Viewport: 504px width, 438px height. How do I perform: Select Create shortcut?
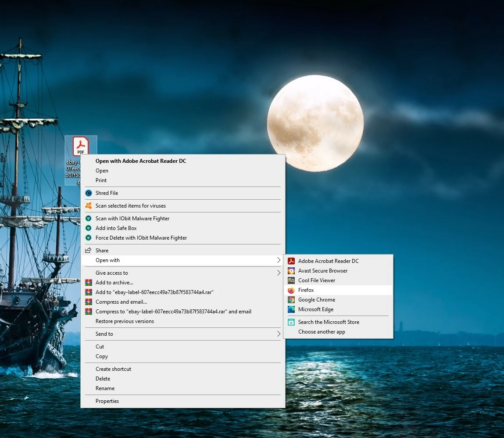183,369
